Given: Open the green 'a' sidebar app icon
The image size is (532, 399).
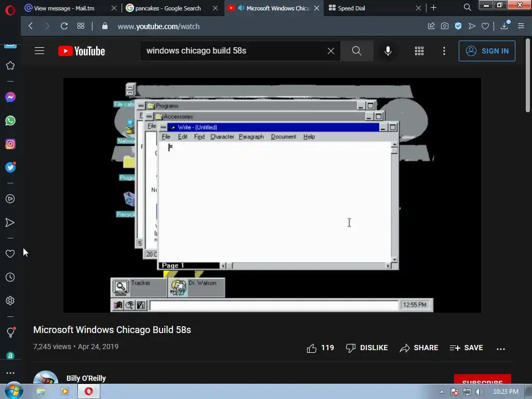Looking at the screenshot, I should click(10, 355).
